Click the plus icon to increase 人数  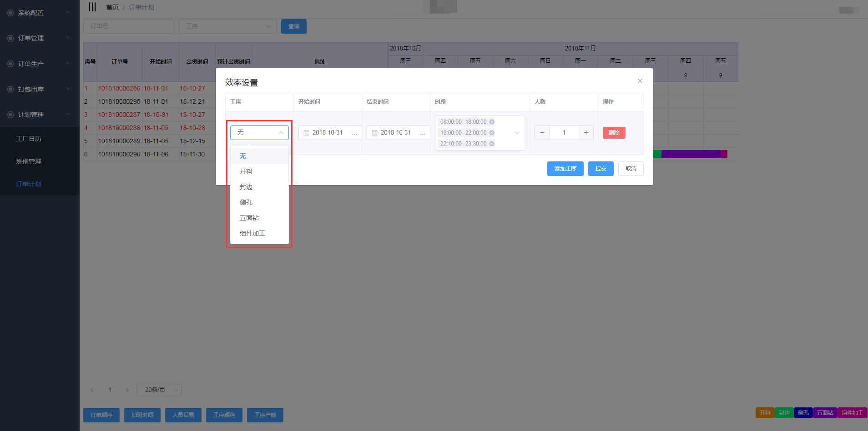click(x=586, y=133)
